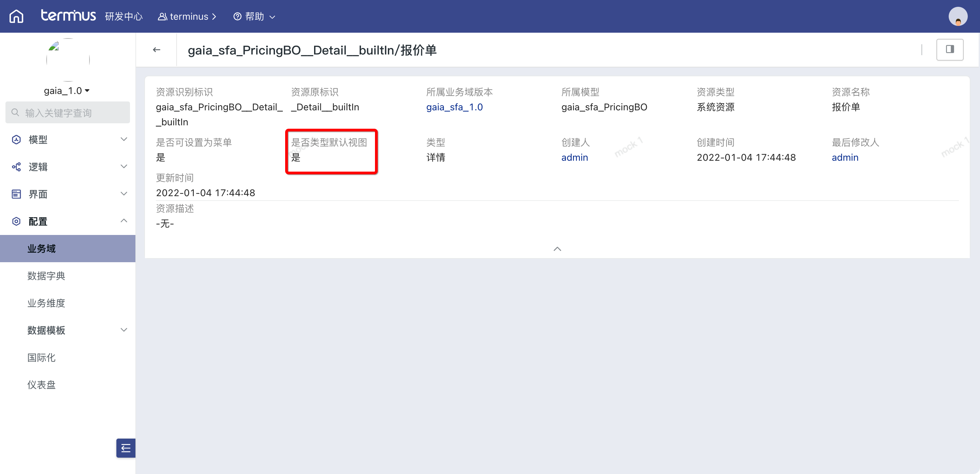Click 模型 label in the sidebar
The height and width of the screenshot is (474, 980).
pyautogui.click(x=38, y=140)
